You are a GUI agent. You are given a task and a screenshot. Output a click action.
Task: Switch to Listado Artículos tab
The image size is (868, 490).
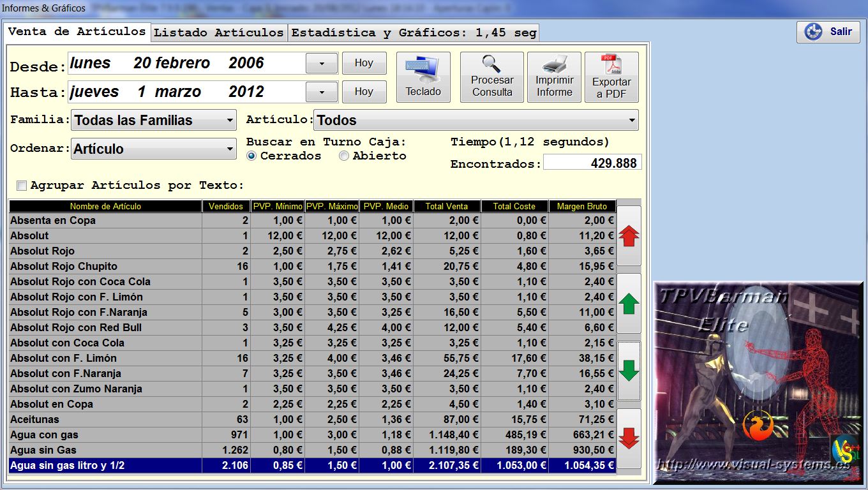[218, 33]
